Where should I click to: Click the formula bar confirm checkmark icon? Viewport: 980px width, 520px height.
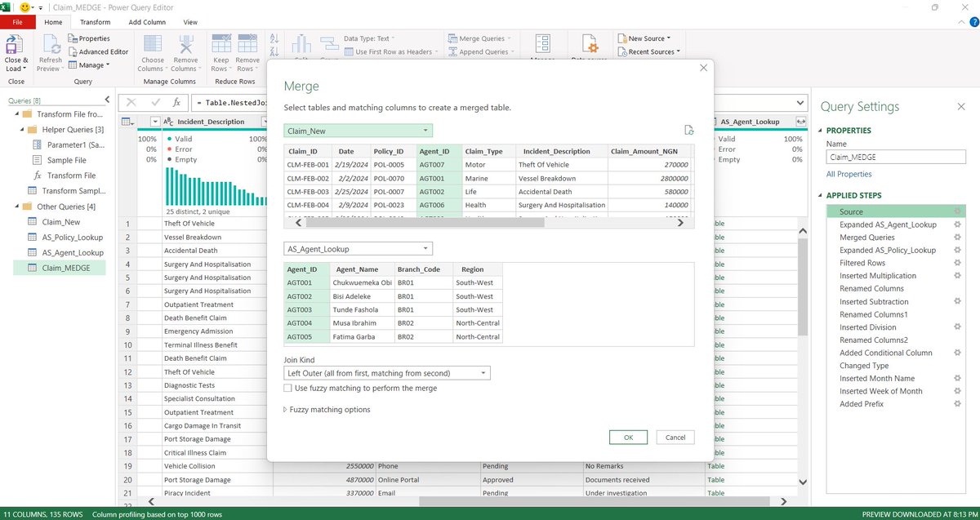click(154, 103)
